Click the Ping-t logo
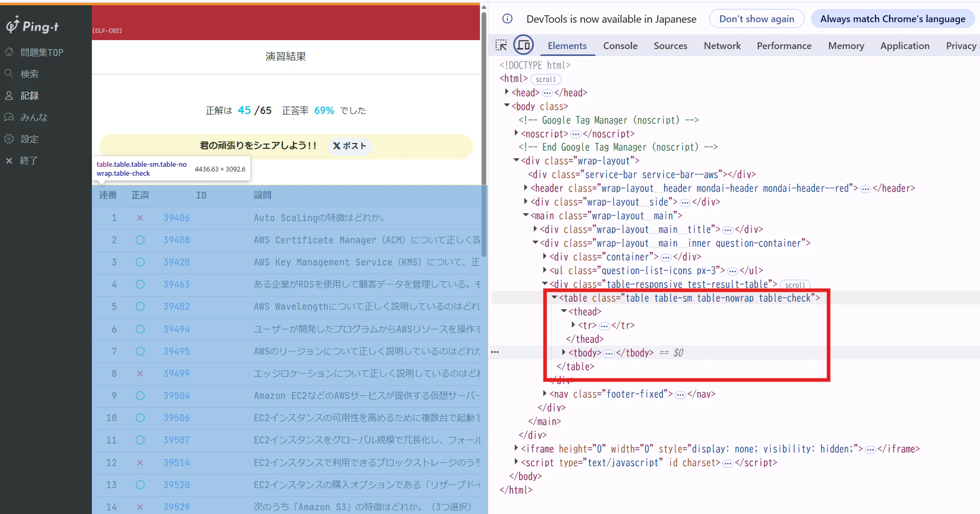The height and width of the screenshot is (514, 980). click(32, 25)
